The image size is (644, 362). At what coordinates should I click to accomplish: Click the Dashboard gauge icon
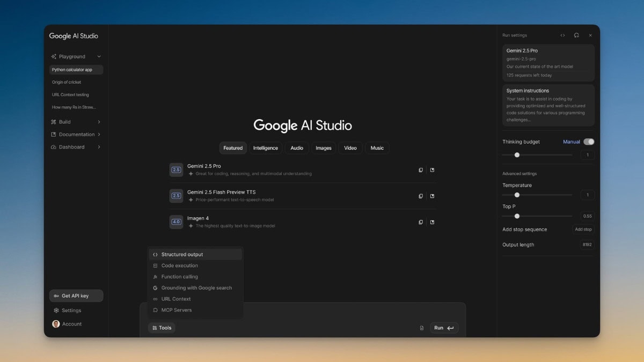click(x=54, y=147)
